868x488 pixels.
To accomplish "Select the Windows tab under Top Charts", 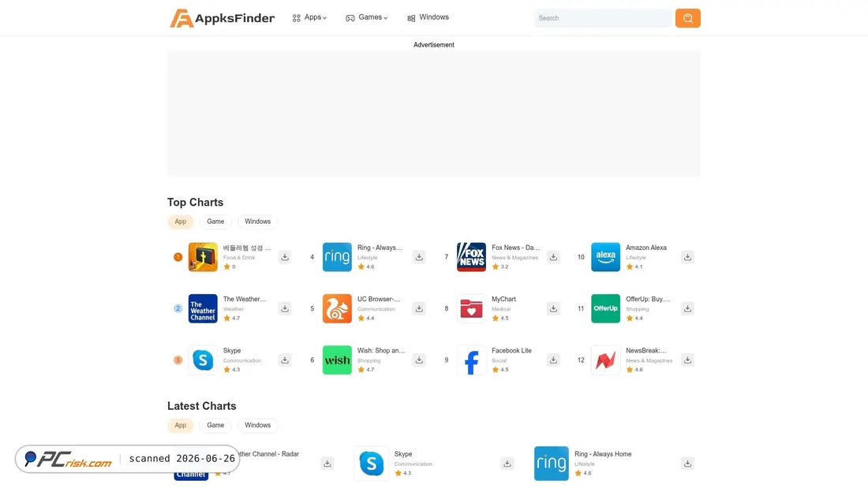I will 257,222.
